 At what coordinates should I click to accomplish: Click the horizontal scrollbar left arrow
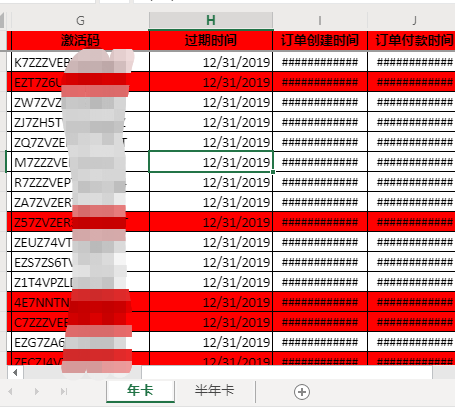(15, 372)
